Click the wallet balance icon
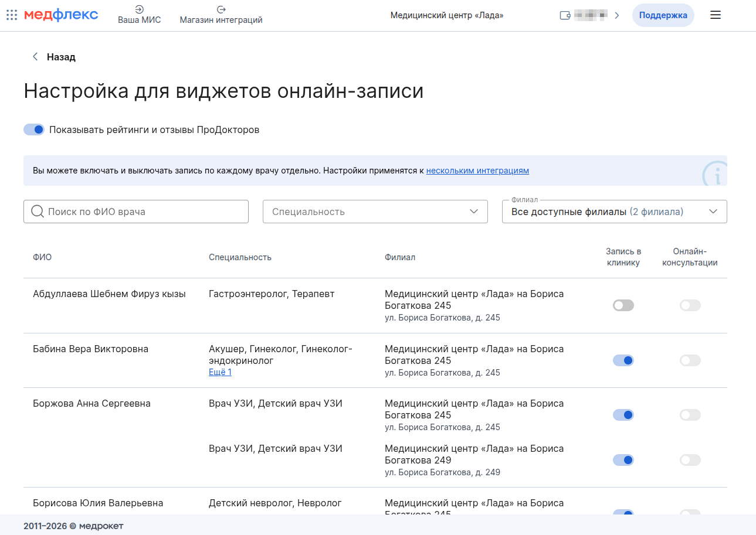The height and width of the screenshot is (535, 756). coord(565,16)
